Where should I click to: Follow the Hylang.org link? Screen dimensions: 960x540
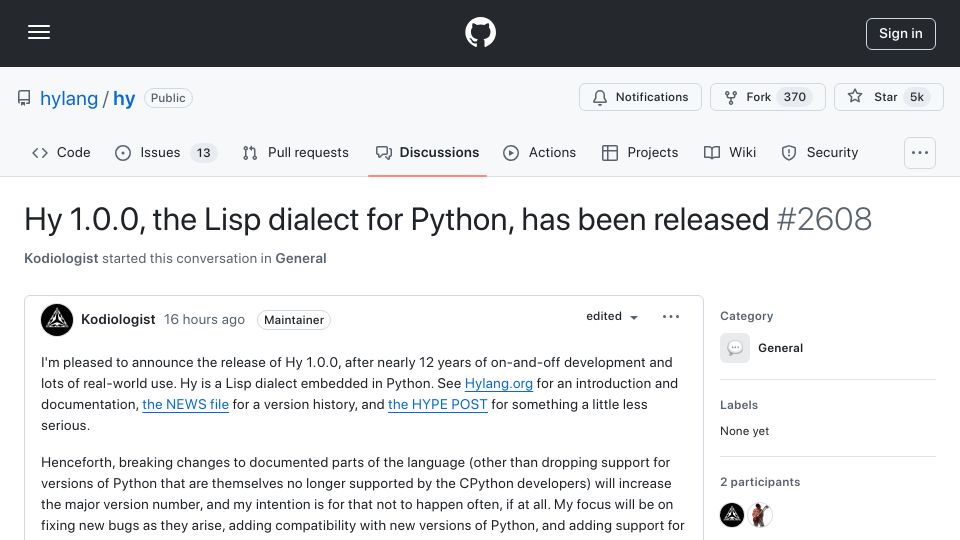(498, 383)
